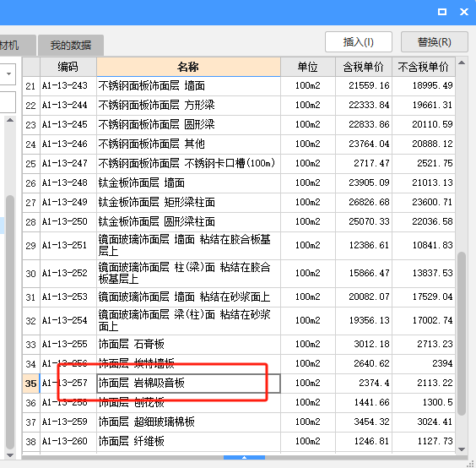Screen dimensions: 476x468
Task: Open the dropdown arrow on the left panel
Action: coord(8,73)
